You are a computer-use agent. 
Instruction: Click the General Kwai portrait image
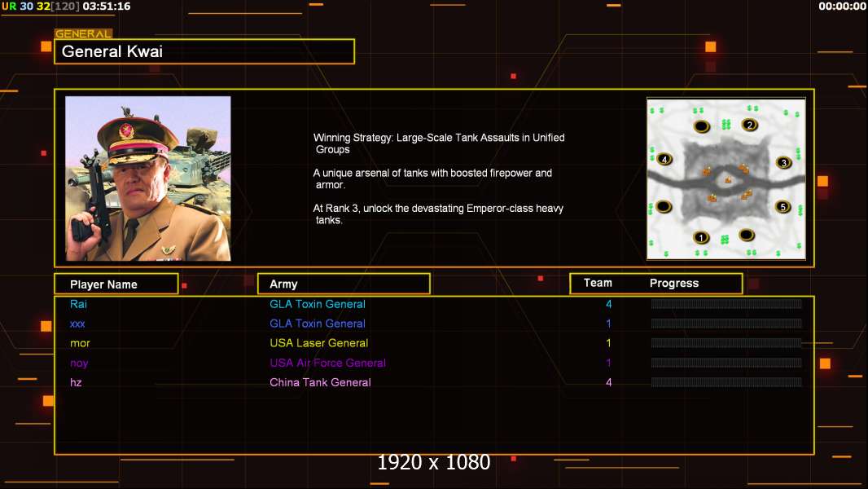pos(148,178)
